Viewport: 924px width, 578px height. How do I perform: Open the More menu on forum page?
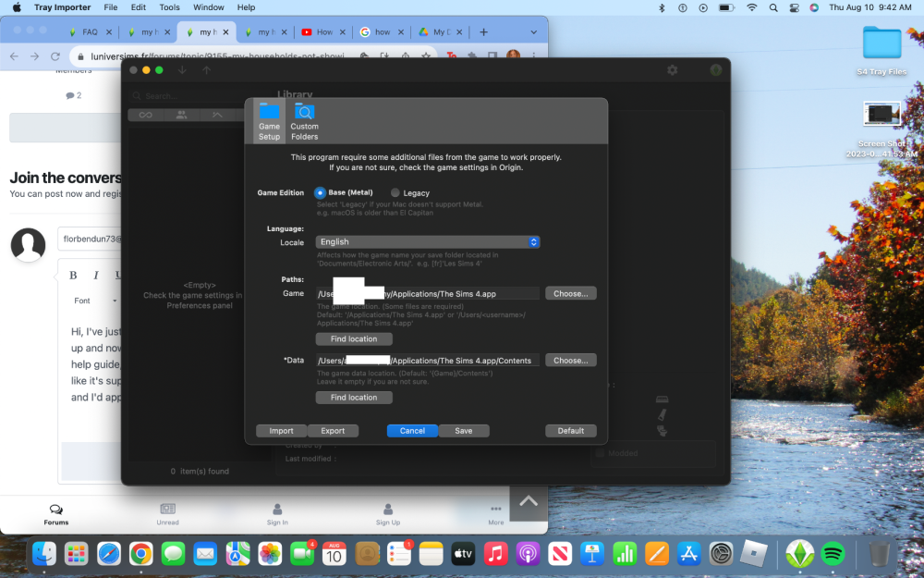(495, 514)
